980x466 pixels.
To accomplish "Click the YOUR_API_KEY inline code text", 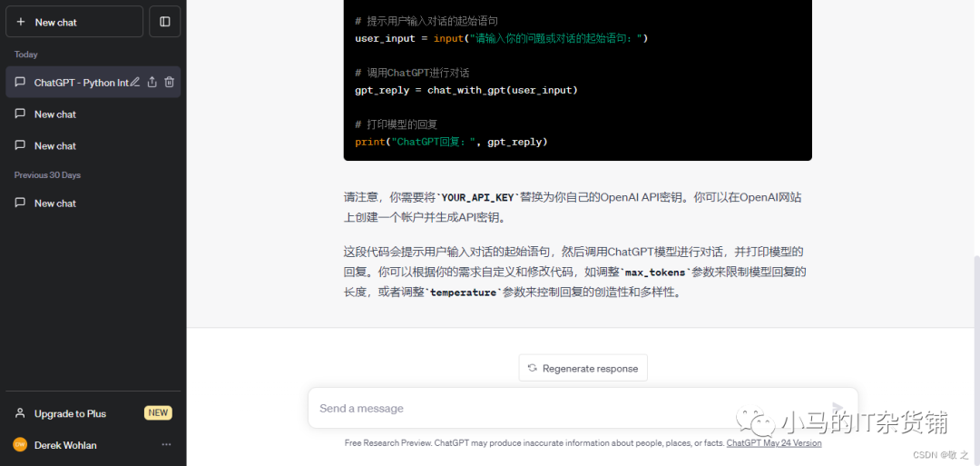I will click(477, 197).
